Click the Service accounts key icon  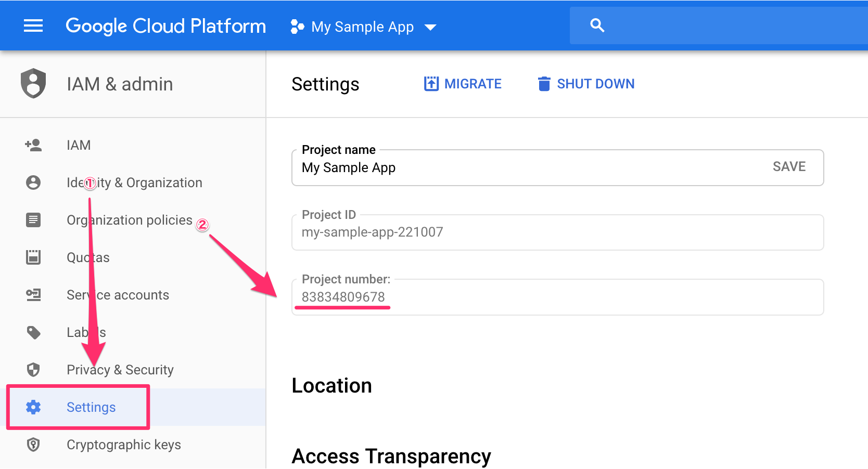[33, 295]
